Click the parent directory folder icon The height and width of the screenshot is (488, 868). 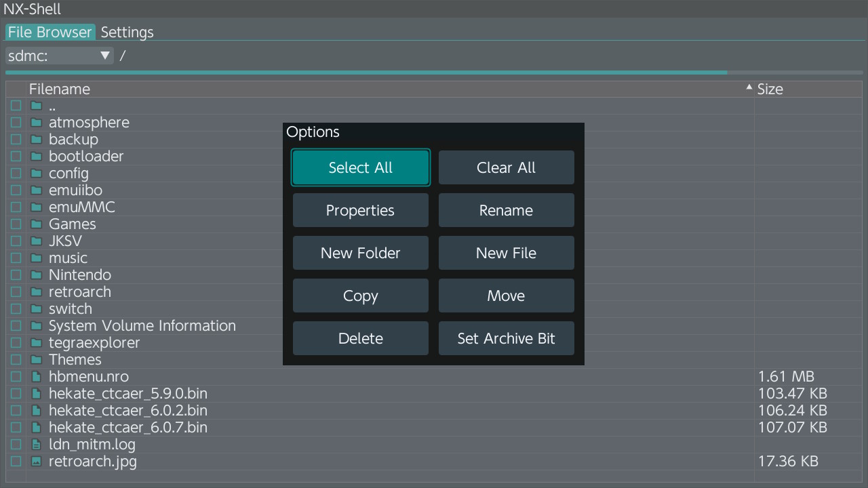(x=37, y=105)
